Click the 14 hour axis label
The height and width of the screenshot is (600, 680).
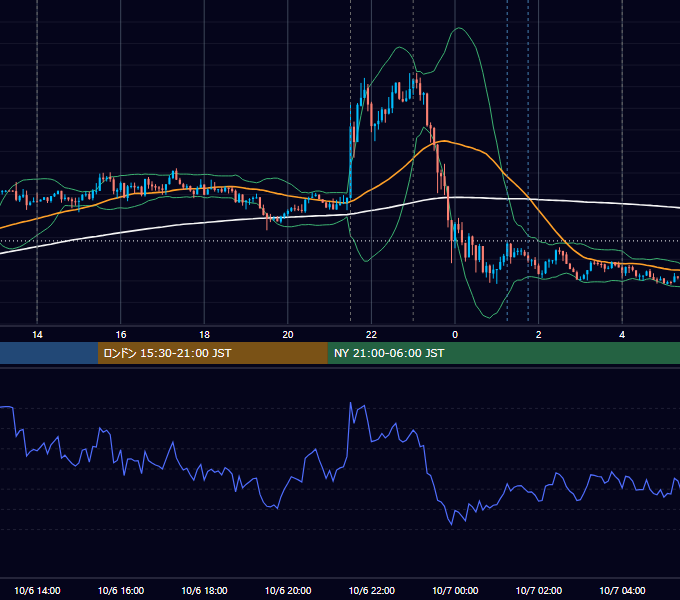[37, 335]
